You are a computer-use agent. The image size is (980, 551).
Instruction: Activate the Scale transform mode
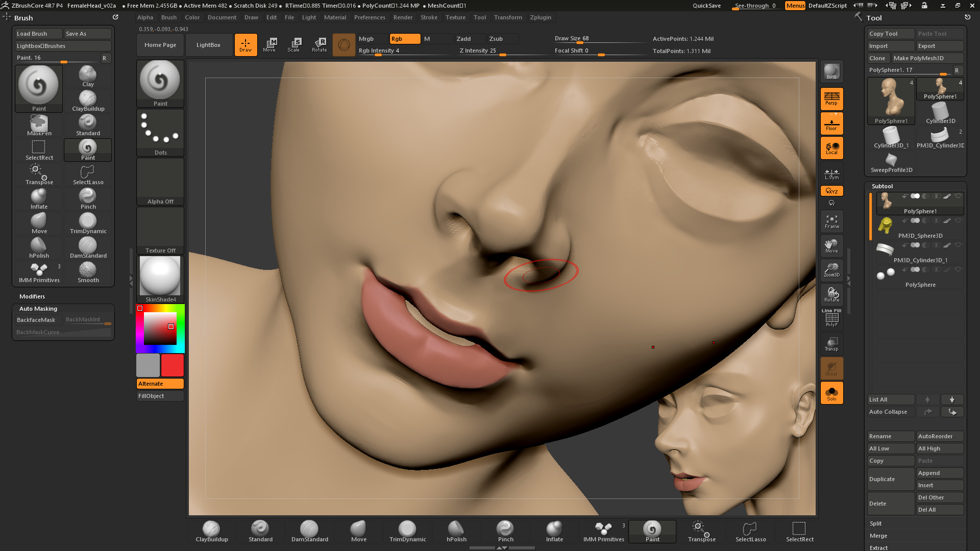[x=294, y=44]
